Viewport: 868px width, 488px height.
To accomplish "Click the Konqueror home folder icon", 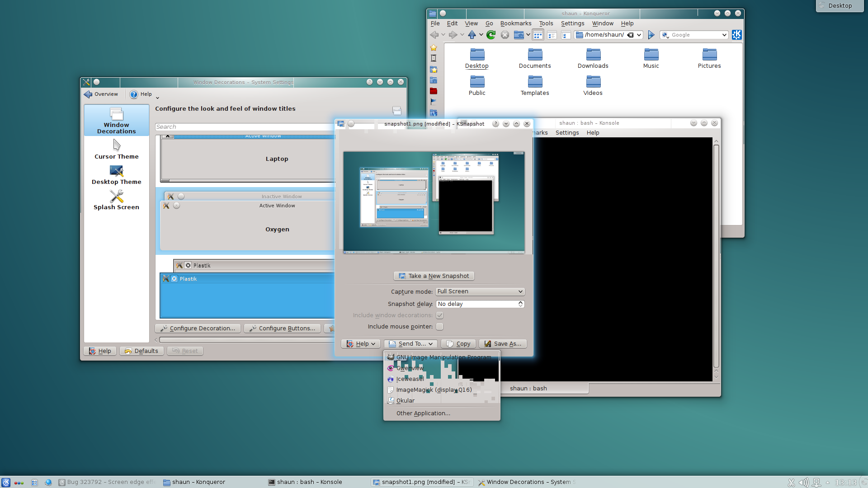I will coord(519,35).
